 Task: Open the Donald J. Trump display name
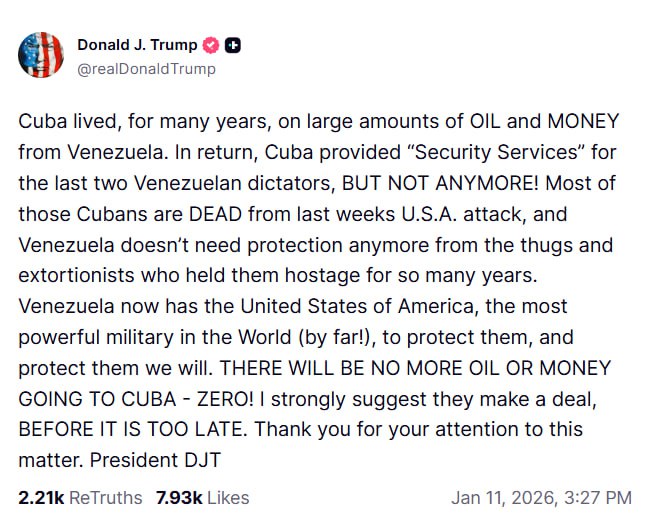[137, 45]
